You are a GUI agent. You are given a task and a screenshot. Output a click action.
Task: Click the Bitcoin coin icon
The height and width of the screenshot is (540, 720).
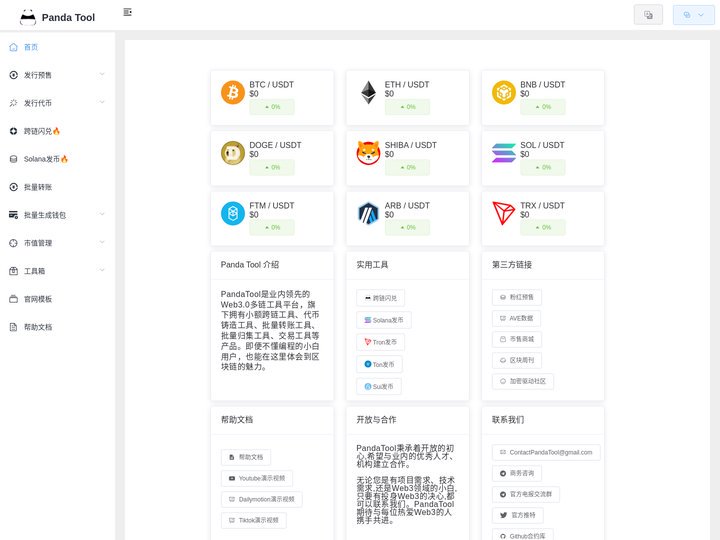(233, 92)
